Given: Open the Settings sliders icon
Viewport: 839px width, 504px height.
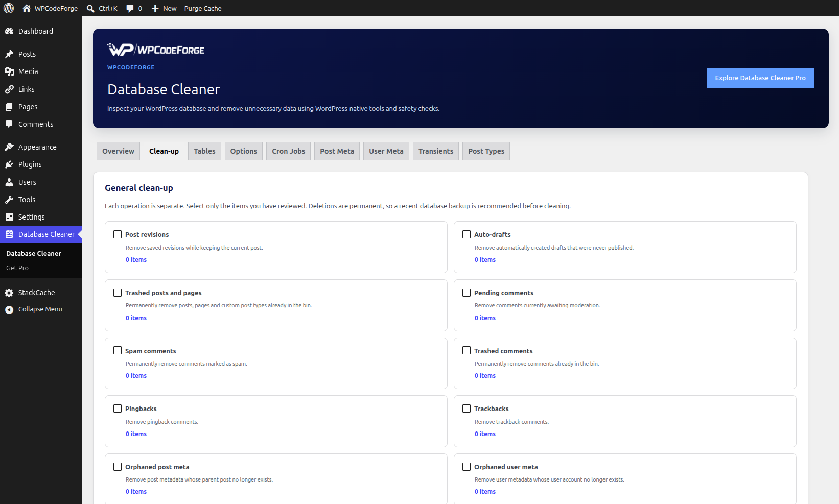Looking at the screenshot, I should (x=9, y=217).
